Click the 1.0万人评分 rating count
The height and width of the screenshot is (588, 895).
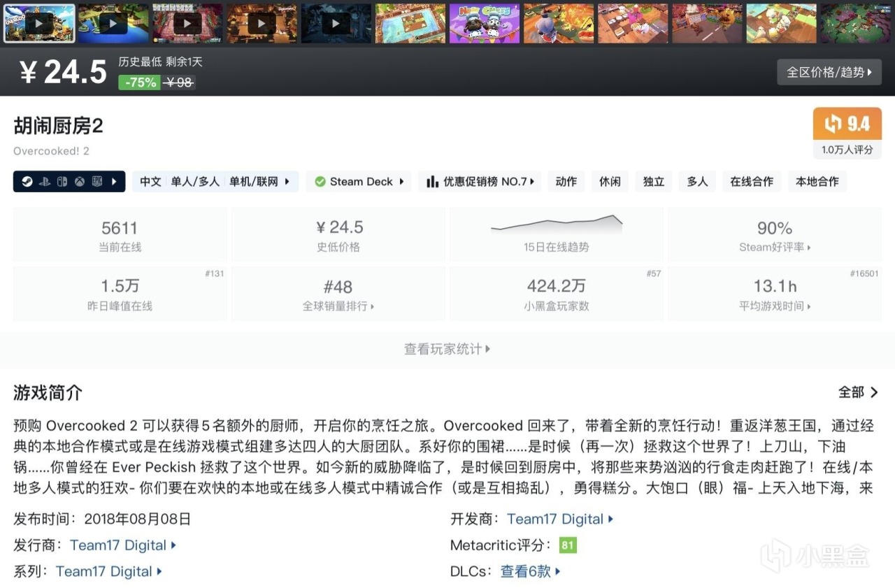[x=847, y=150]
